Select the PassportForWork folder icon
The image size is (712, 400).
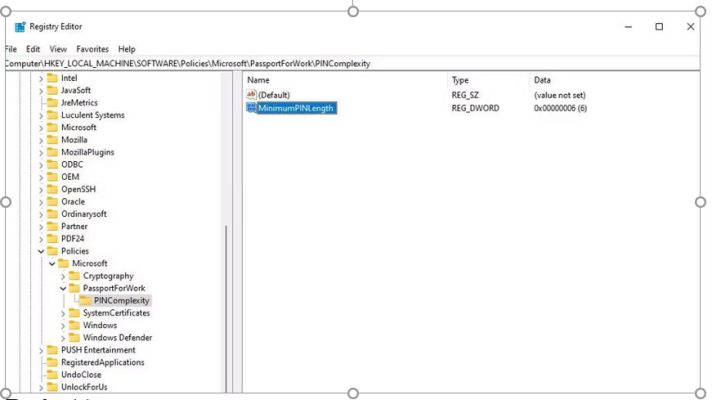click(74, 288)
